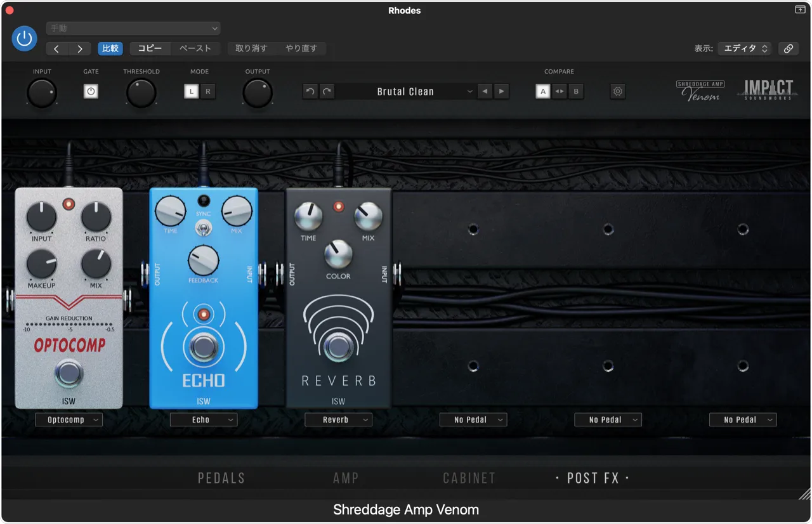The height and width of the screenshot is (524, 812).
Task: Open the plugin settings gear icon
Action: click(x=617, y=91)
